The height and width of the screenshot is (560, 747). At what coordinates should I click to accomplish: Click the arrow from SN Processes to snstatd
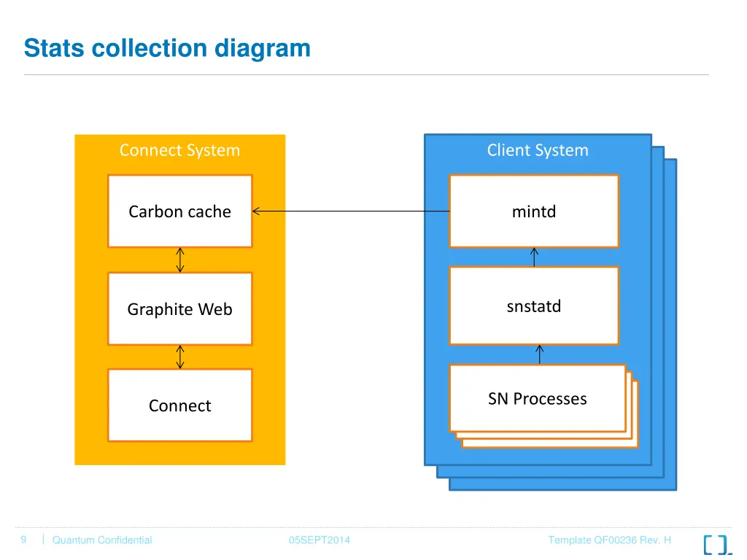click(540, 354)
